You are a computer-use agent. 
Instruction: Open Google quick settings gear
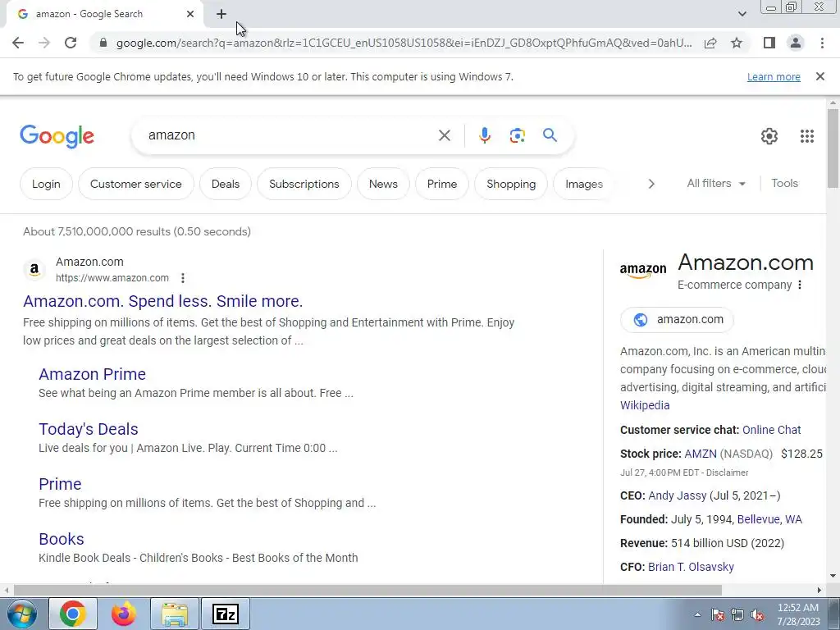coord(769,136)
